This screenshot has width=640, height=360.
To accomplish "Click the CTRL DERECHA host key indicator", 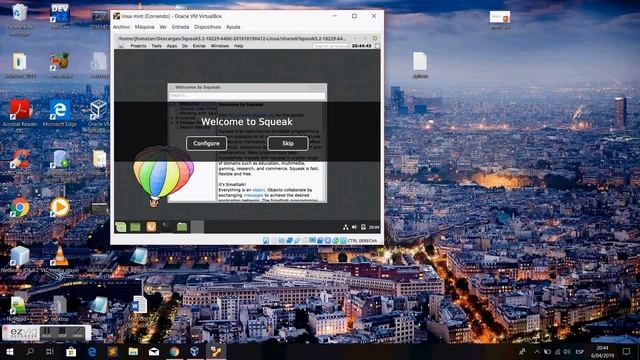I will click(362, 241).
